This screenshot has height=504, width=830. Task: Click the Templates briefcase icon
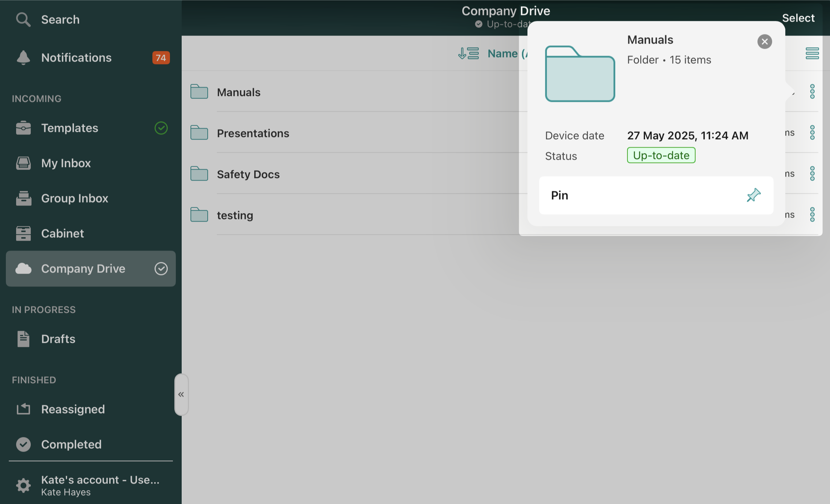23,128
